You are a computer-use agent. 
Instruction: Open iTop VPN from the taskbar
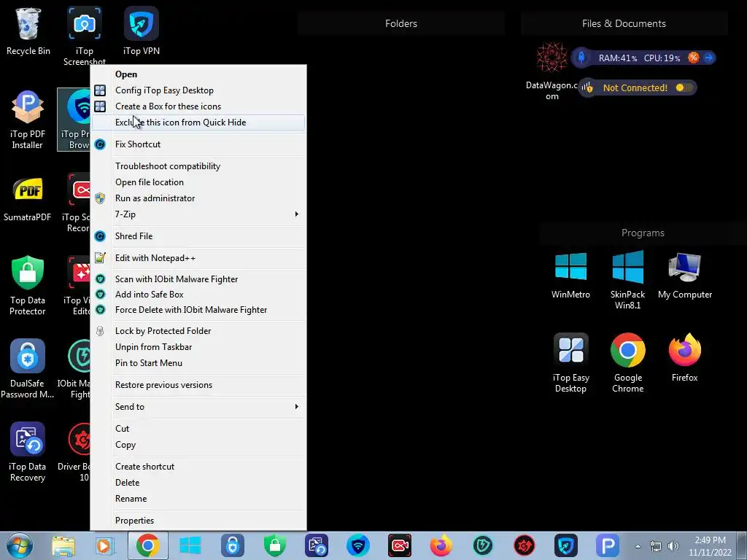tap(565, 545)
